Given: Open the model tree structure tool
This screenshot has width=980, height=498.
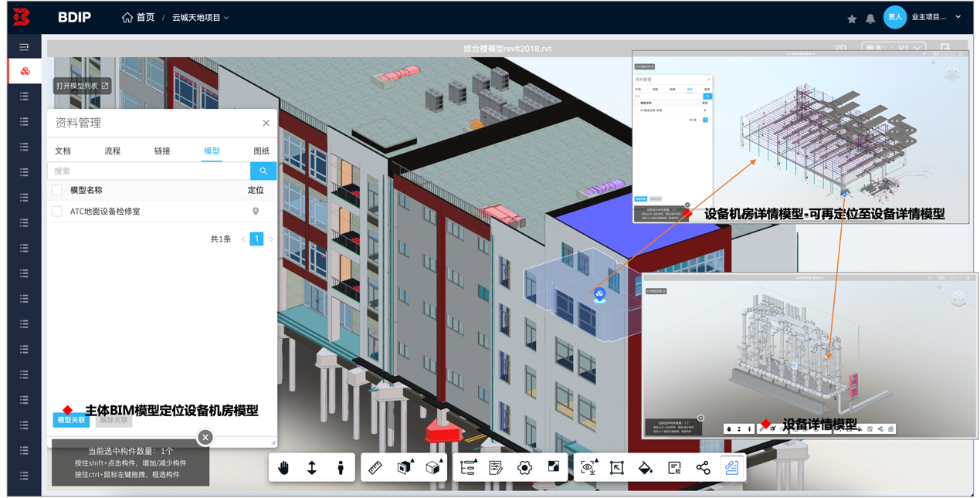Looking at the screenshot, I should [468, 467].
